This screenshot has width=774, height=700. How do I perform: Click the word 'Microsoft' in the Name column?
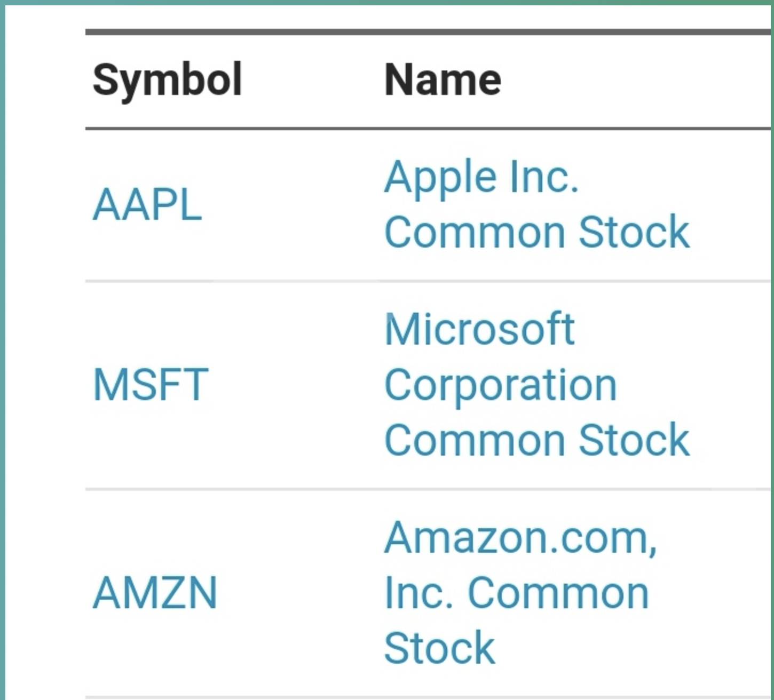[x=479, y=329]
